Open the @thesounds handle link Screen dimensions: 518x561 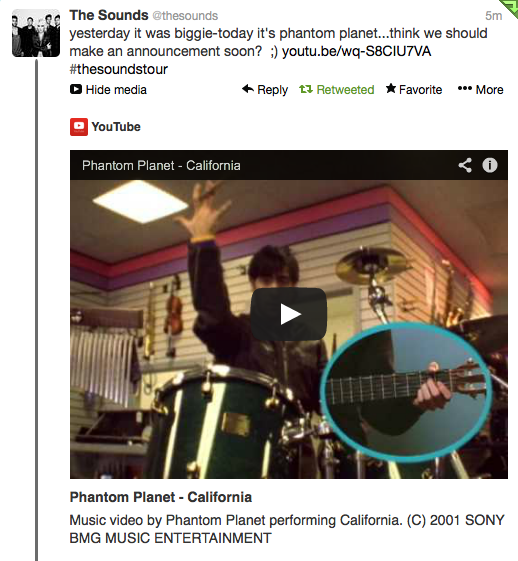coord(185,16)
